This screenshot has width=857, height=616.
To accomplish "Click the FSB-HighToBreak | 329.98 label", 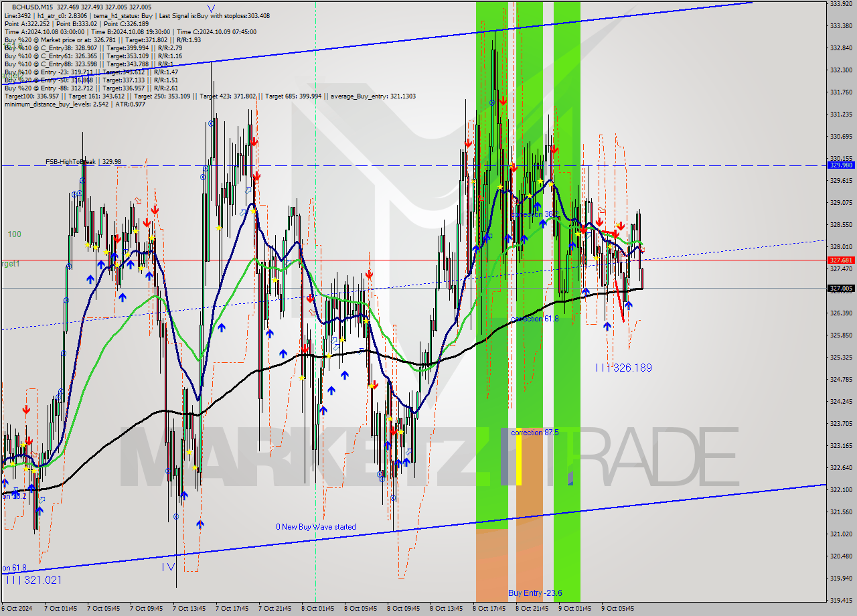I will point(84,162).
